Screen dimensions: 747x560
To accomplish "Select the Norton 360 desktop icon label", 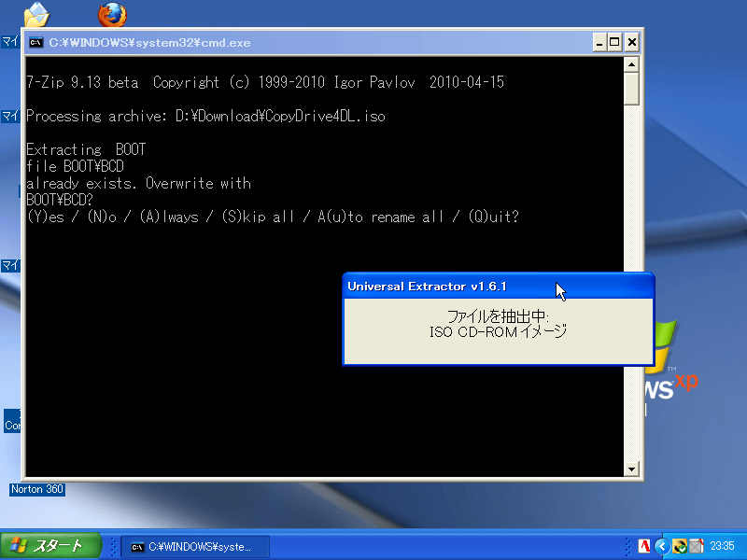I will pyautogui.click(x=37, y=489).
